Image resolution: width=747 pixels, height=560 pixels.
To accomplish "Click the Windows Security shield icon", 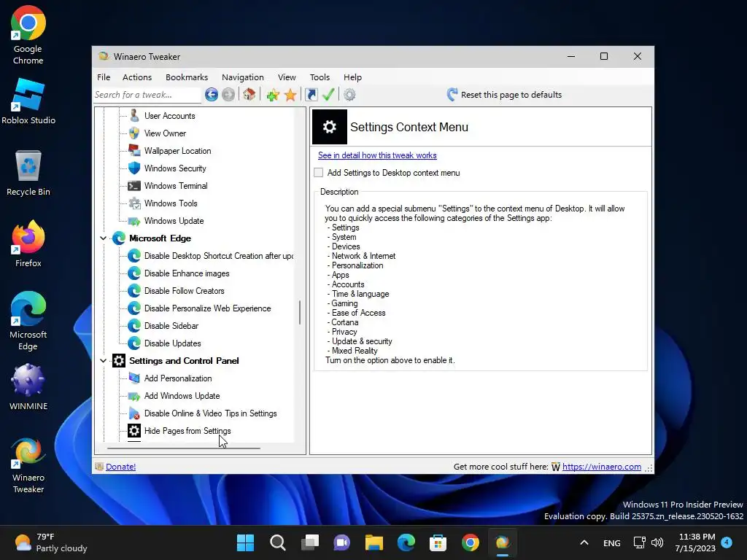I will [134, 168].
